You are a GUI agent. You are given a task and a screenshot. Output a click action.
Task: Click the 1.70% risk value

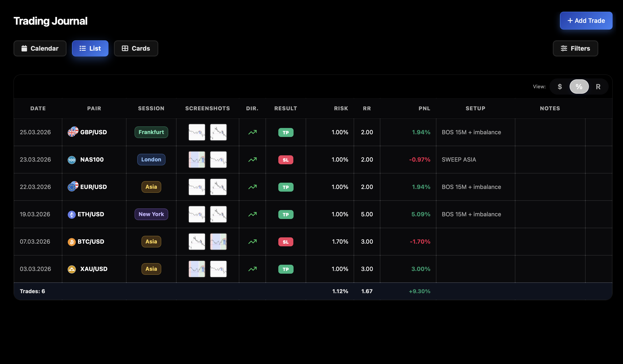click(340, 241)
